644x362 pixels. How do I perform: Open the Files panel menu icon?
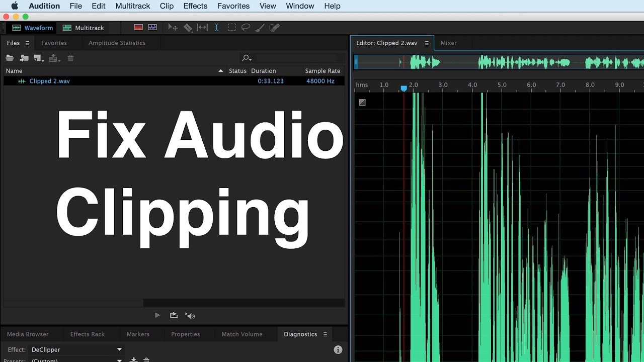[27, 43]
